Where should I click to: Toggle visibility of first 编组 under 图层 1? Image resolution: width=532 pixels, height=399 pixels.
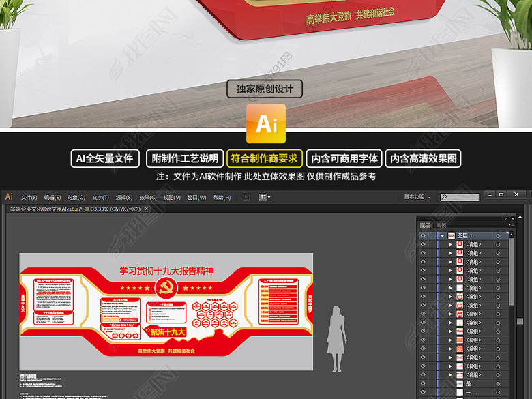tap(423, 244)
